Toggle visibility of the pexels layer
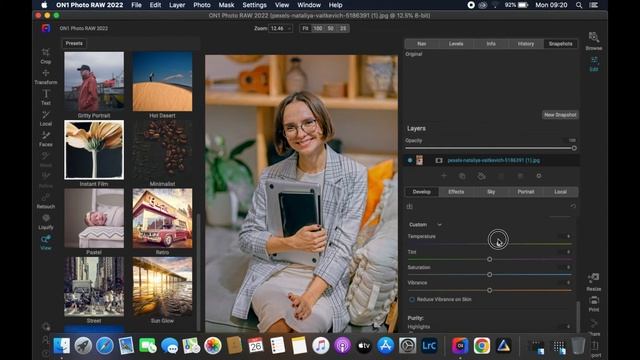The image size is (640, 360). click(x=410, y=160)
